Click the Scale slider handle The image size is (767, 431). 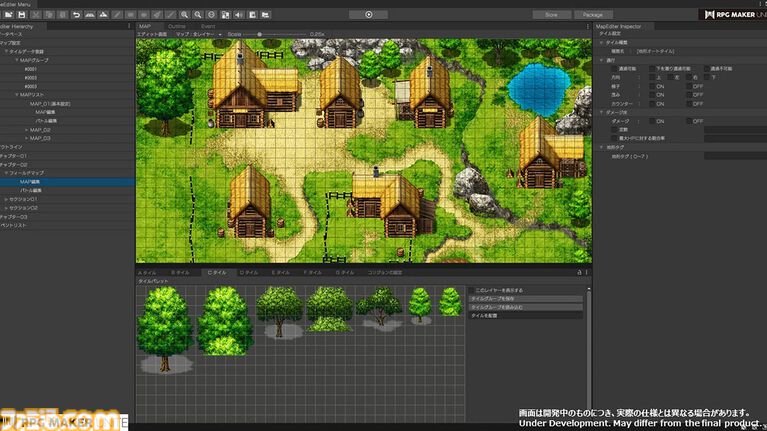[x=260, y=34]
